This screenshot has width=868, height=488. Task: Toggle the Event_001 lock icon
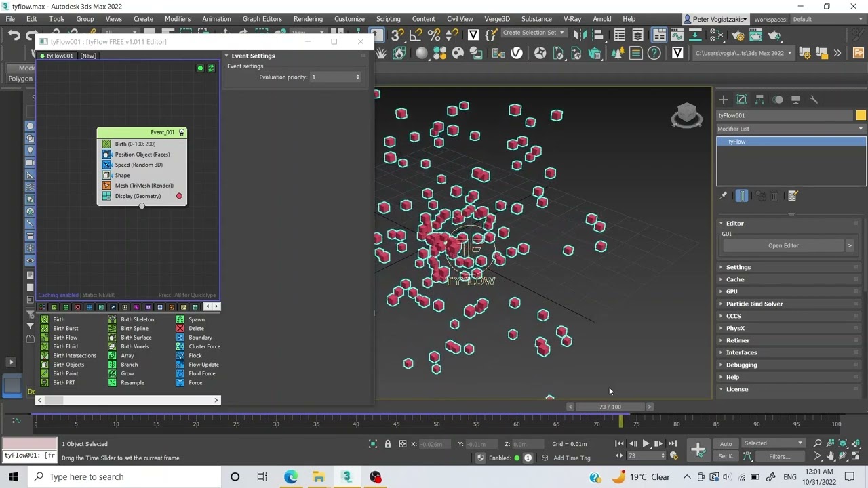click(181, 132)
